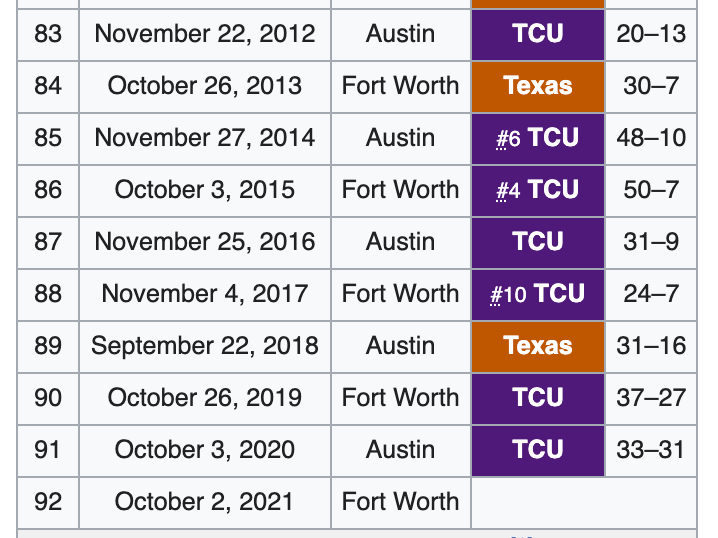Click the October 26, 2013 date cell

pos(205,87)
